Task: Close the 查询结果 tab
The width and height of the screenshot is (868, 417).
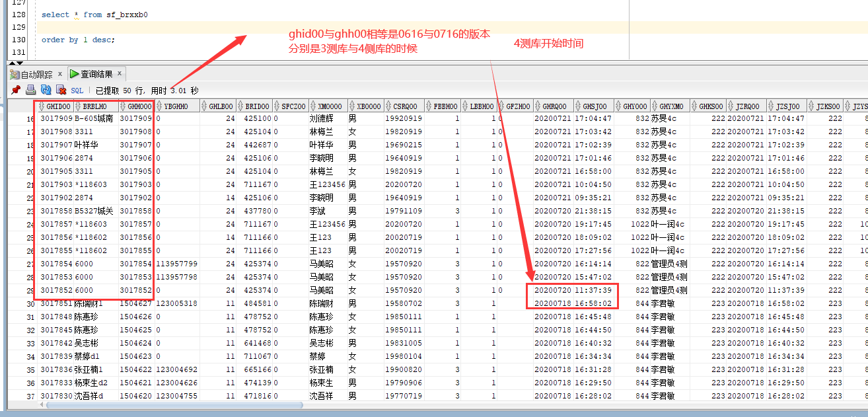Action: [x=120, y=73]
